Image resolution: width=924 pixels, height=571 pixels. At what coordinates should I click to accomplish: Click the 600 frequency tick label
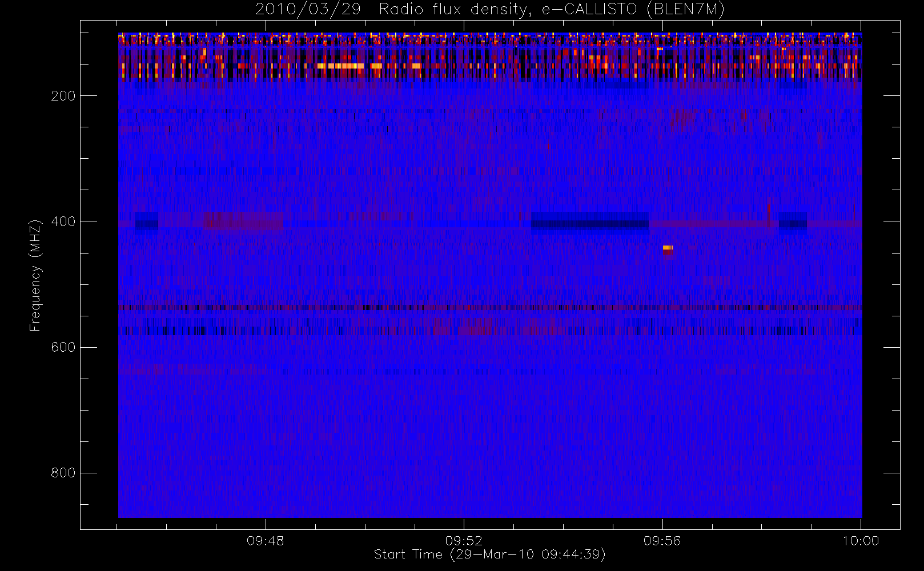[63, 347]
